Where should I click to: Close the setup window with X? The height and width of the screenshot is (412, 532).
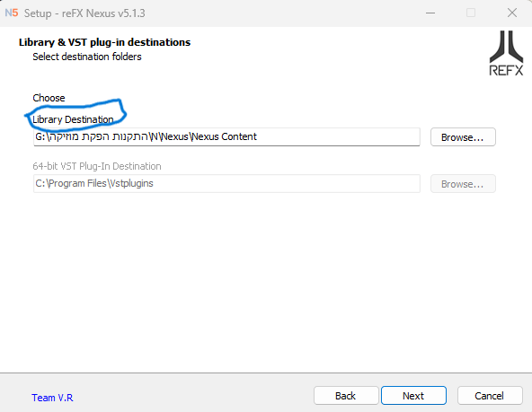point(512,13)
